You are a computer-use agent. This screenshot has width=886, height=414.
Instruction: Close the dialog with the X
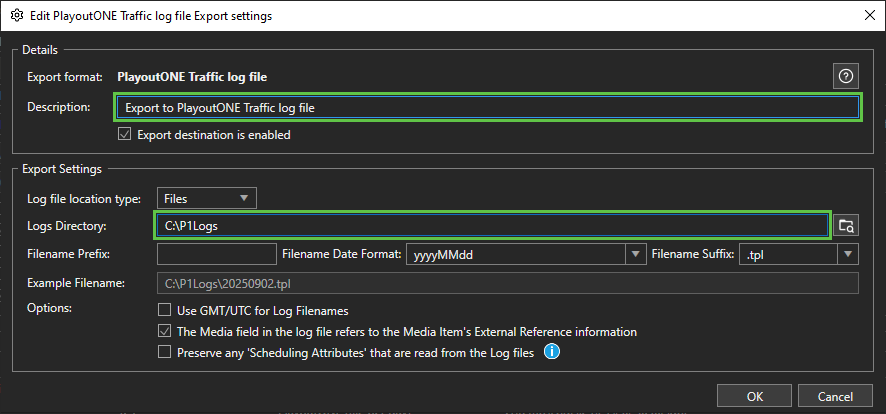(x=870, y=16)
